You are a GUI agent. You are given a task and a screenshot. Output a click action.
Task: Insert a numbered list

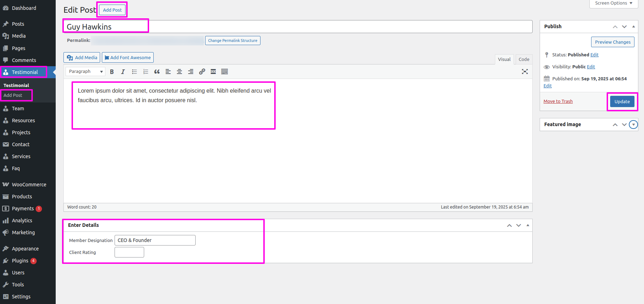click(146, 72)
